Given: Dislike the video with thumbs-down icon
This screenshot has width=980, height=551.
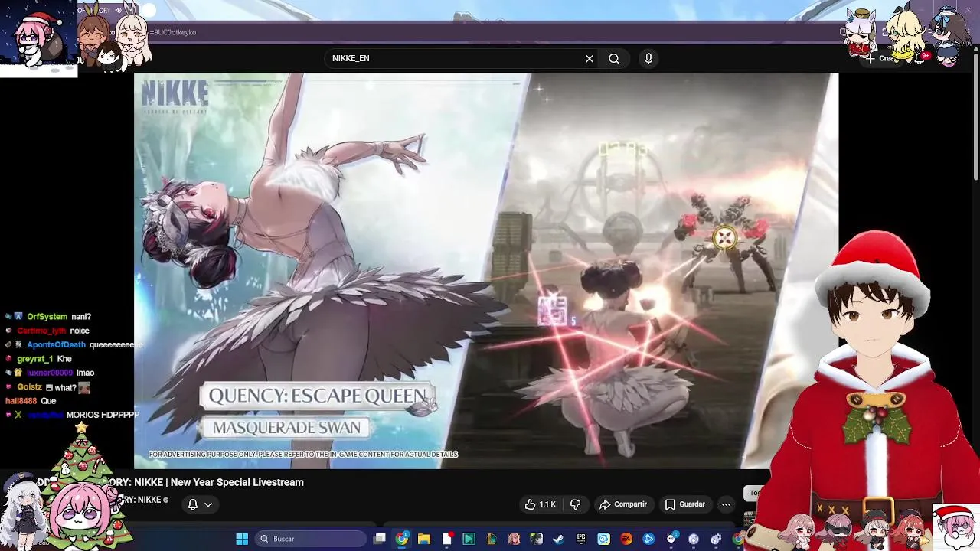Looking at the screenshot, I should point(575,504).
